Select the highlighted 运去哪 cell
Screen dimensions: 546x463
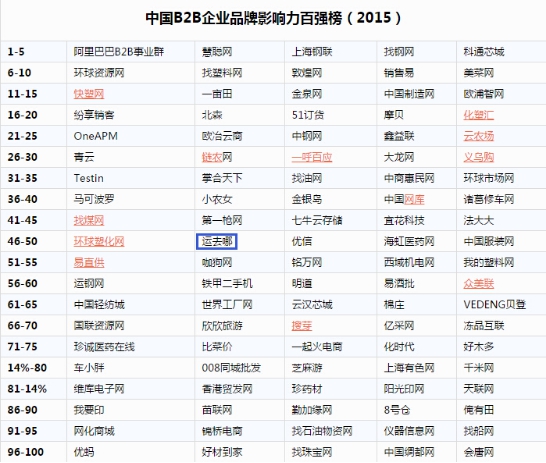coord(217,242)
